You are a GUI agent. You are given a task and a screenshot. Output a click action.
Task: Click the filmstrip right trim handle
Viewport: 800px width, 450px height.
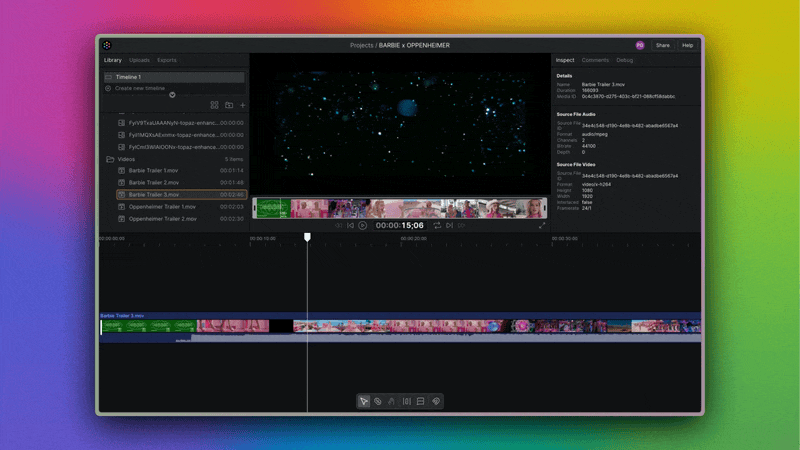pyautogui.click(x=545, y=208)
